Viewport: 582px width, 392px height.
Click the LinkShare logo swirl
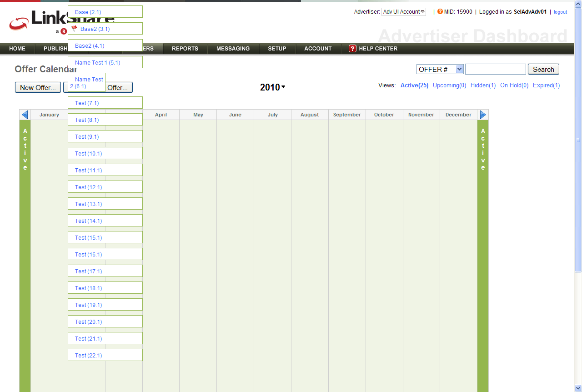19,24
